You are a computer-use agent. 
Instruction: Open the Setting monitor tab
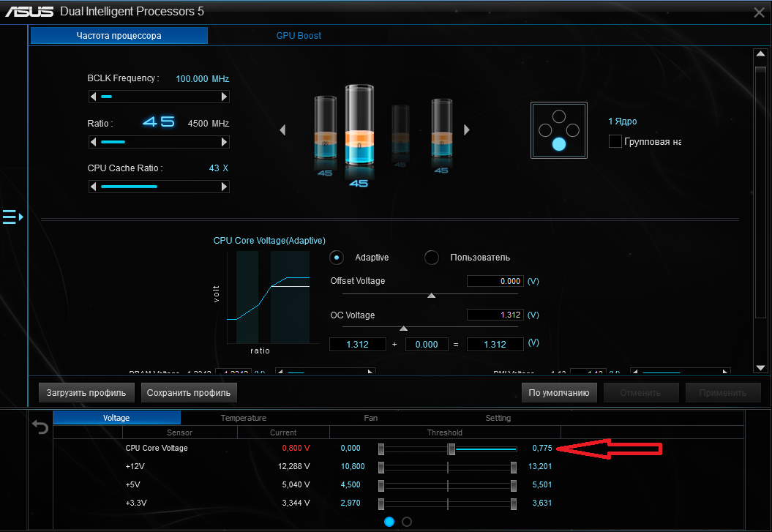click(x=498, y=418)
